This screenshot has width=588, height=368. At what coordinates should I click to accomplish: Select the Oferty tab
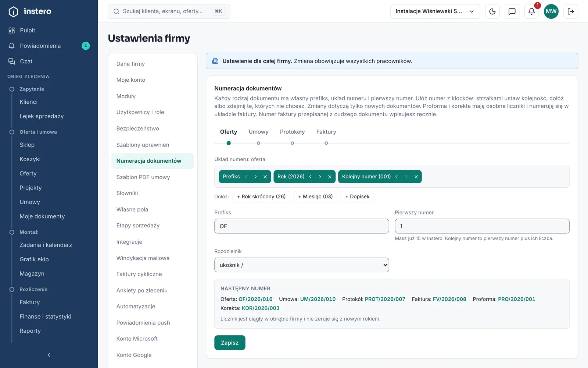click(x=229, y=132)
